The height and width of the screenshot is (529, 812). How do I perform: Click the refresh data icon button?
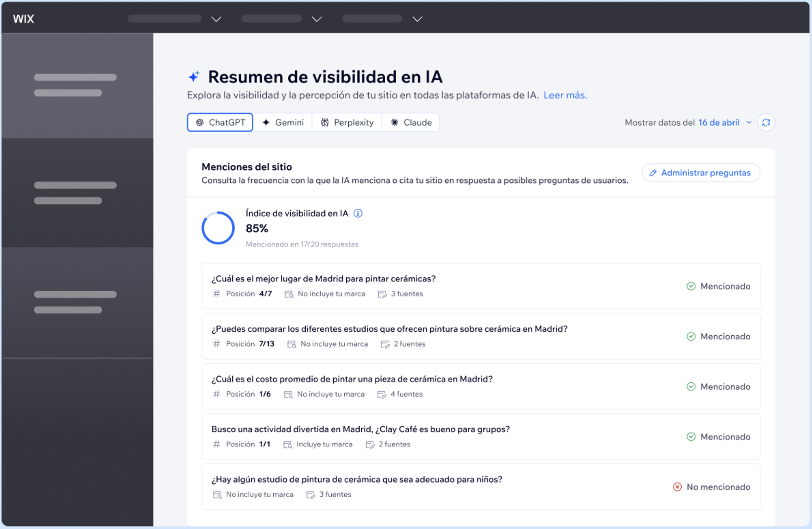(766, 123)
